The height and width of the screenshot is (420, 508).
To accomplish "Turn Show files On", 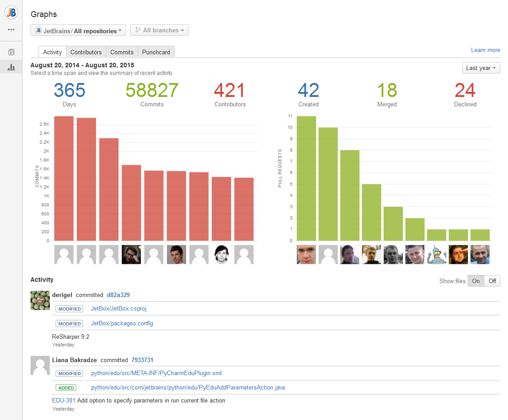I will click(x=476, y=281).
